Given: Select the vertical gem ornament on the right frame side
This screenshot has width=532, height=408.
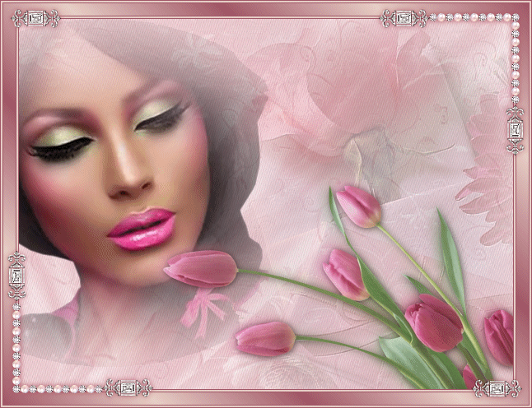Looking at the screenshot, I should click(515, 132).
